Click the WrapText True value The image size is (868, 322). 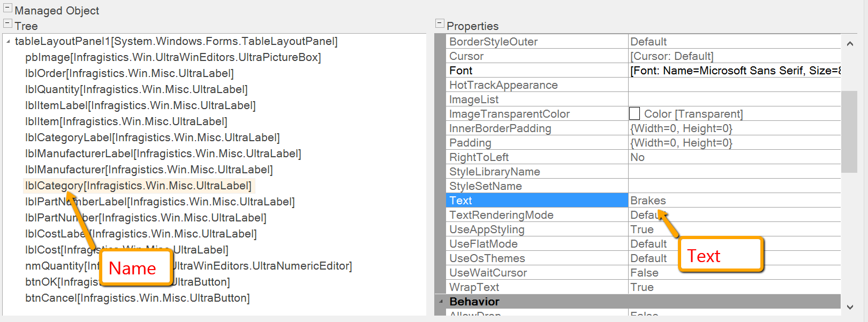click(x=642, y=287)
